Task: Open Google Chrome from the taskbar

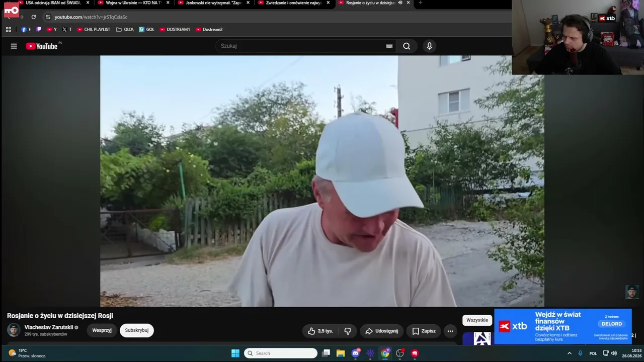Action: (385, 353)
